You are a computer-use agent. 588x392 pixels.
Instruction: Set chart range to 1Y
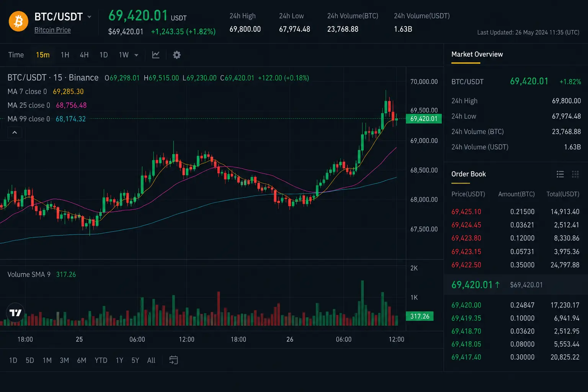point(119,360)
